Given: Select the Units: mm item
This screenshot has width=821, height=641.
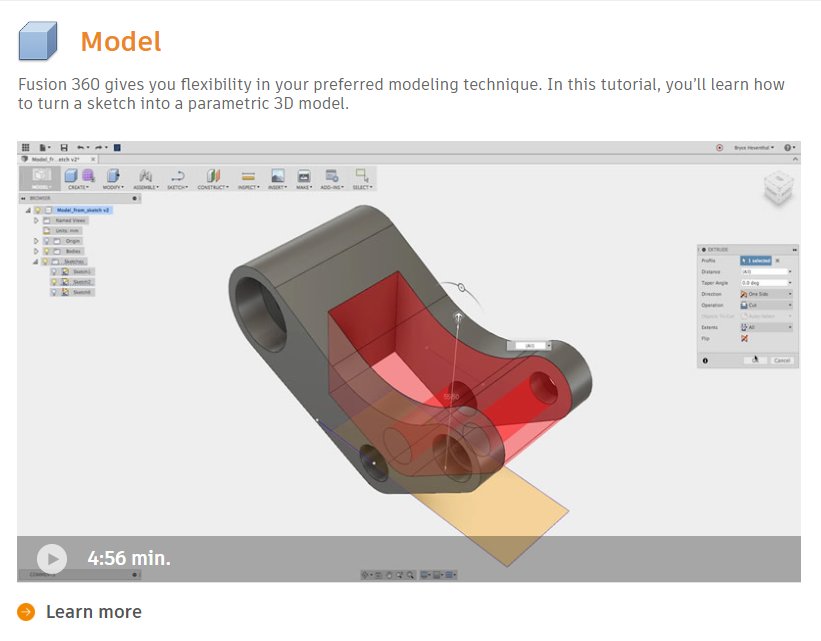Looking at the screenshot, I should 63,231.
